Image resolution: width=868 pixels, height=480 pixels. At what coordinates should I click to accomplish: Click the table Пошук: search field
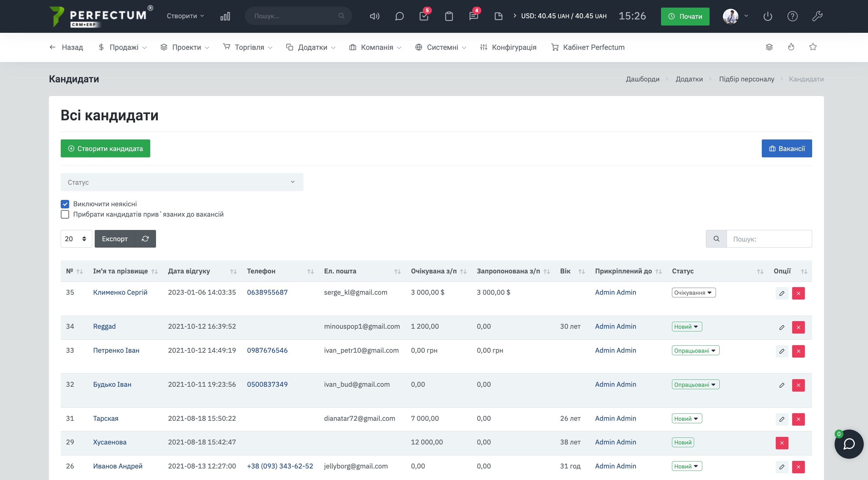(x=769, y=239)
